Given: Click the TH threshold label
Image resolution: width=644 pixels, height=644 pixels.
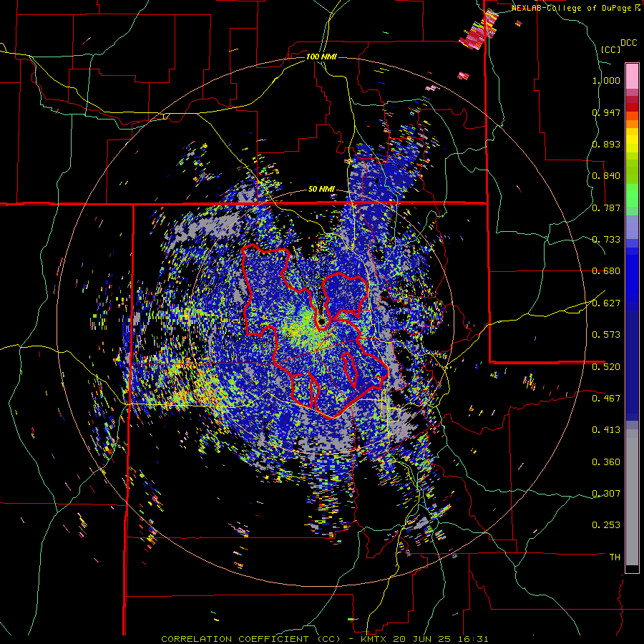Looking at the screenshot, I should [x=615, y=557].
